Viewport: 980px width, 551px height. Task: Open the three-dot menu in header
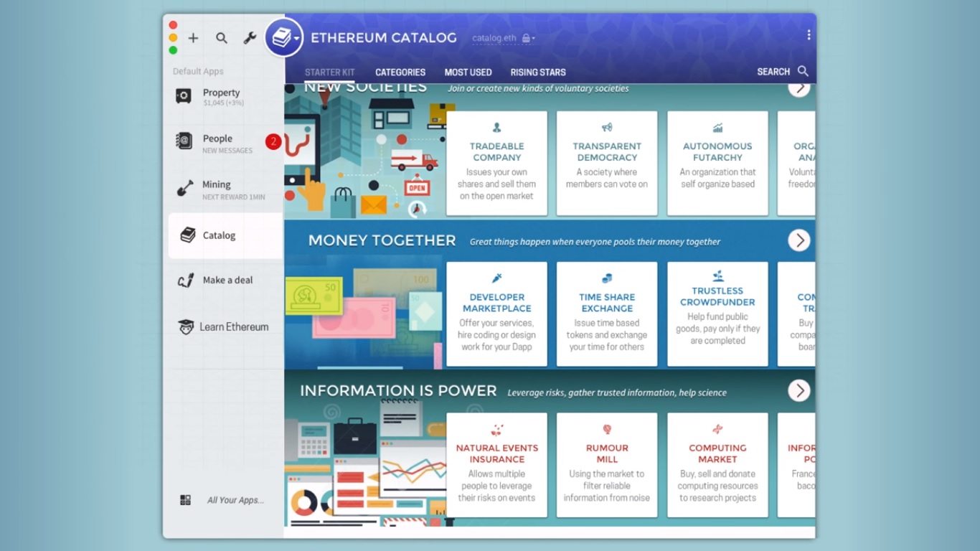tap(809, 35)
